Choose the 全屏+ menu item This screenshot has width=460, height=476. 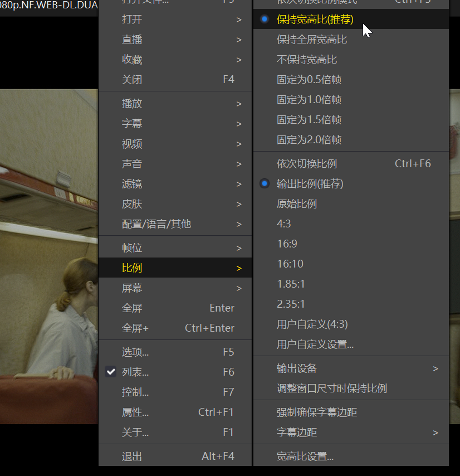pyautogui.click(x=175, y=328)
